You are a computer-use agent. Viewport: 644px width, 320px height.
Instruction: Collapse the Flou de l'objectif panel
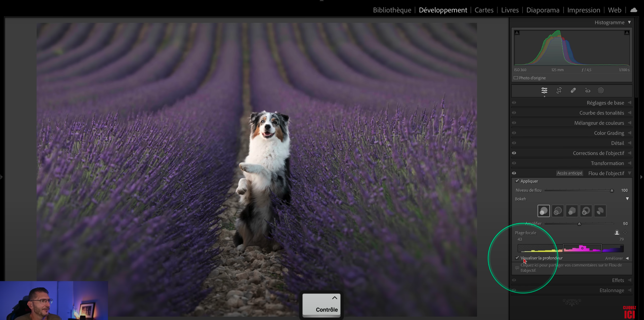tap(630, 173)
